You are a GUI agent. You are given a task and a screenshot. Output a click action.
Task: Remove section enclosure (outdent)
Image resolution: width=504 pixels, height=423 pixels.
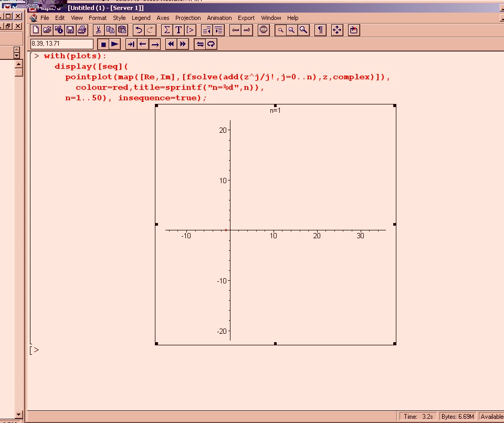[x=207, y=30]
